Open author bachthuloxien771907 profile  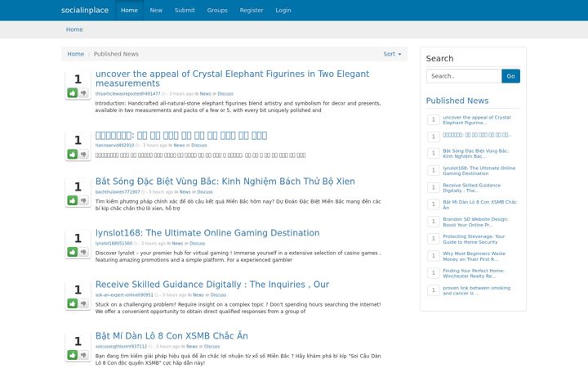coord(118,192)
